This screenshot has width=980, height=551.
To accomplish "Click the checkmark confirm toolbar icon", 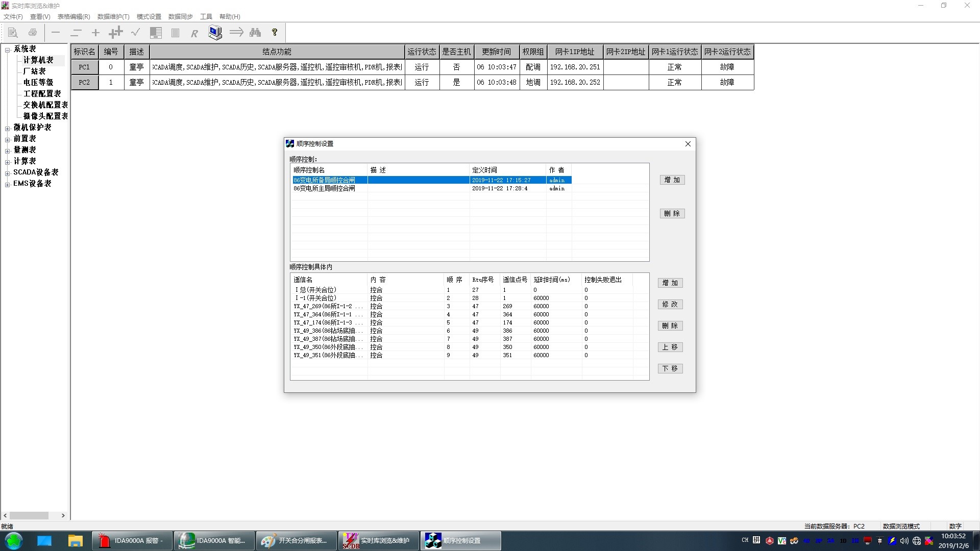I will pos(135,33).
